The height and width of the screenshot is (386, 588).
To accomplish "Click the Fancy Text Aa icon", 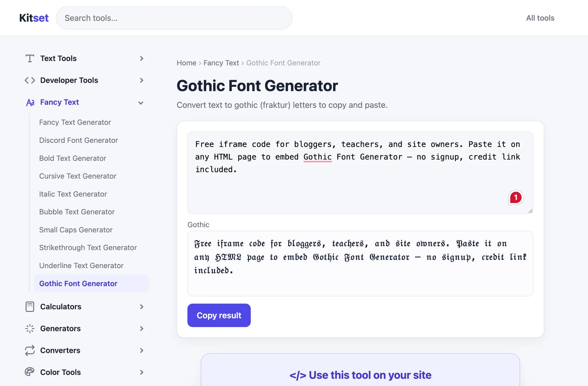I will (x=30, y=102).
